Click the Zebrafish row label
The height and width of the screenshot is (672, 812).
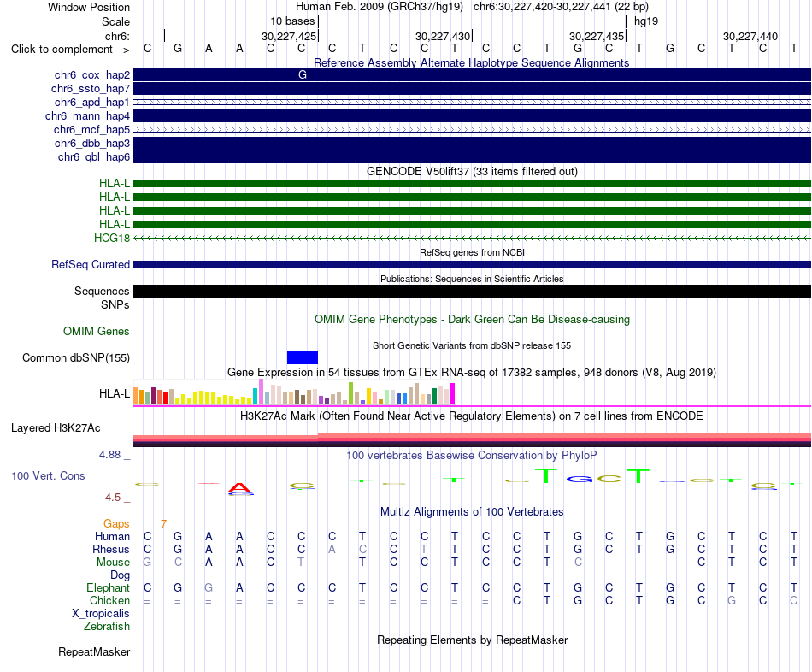click(x=107, y=626)
